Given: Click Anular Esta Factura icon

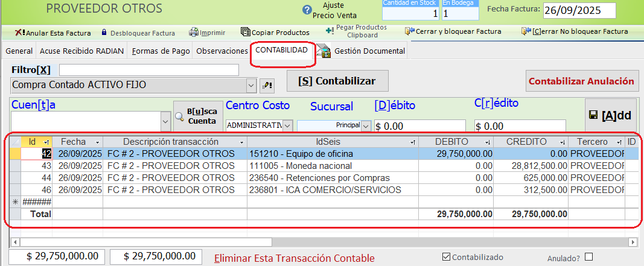Looking at the screenshot, I should [20, 32].
